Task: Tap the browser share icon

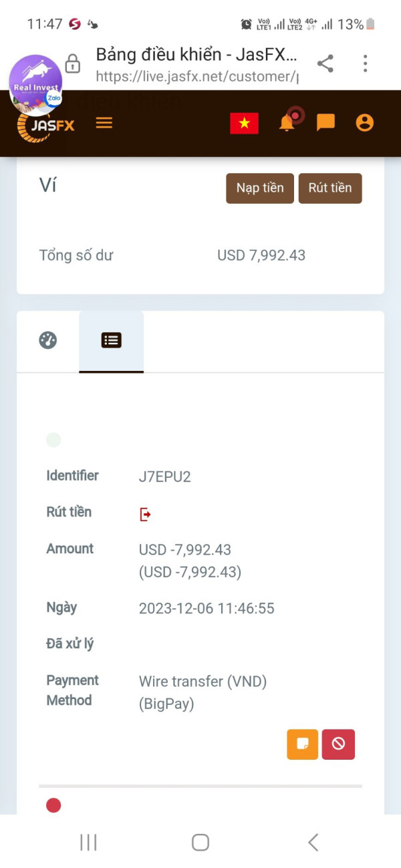Action: (x=325, y=64)
